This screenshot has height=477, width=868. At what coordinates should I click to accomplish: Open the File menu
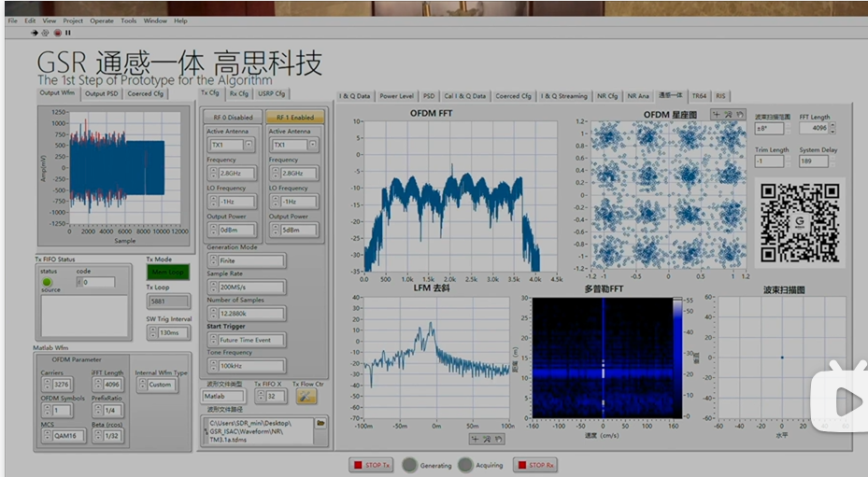coord(13,21)
